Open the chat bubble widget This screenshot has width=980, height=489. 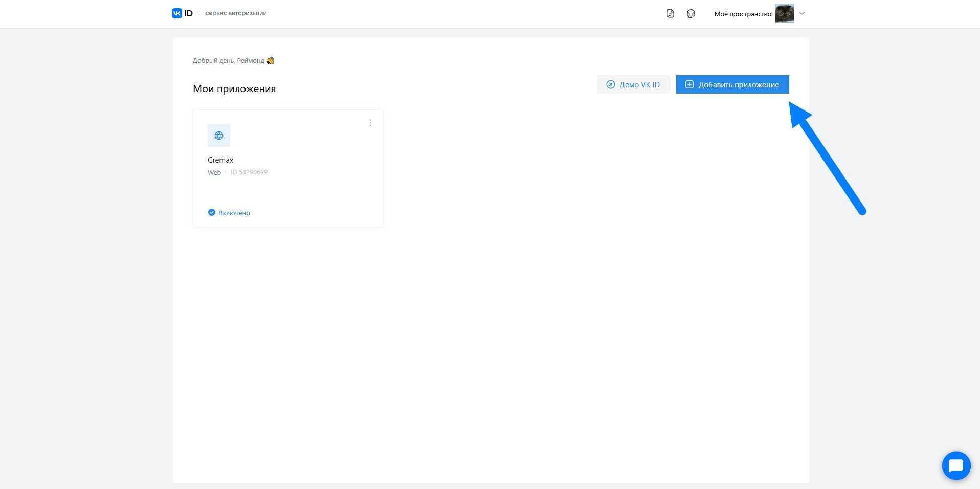tap(956, 465)
